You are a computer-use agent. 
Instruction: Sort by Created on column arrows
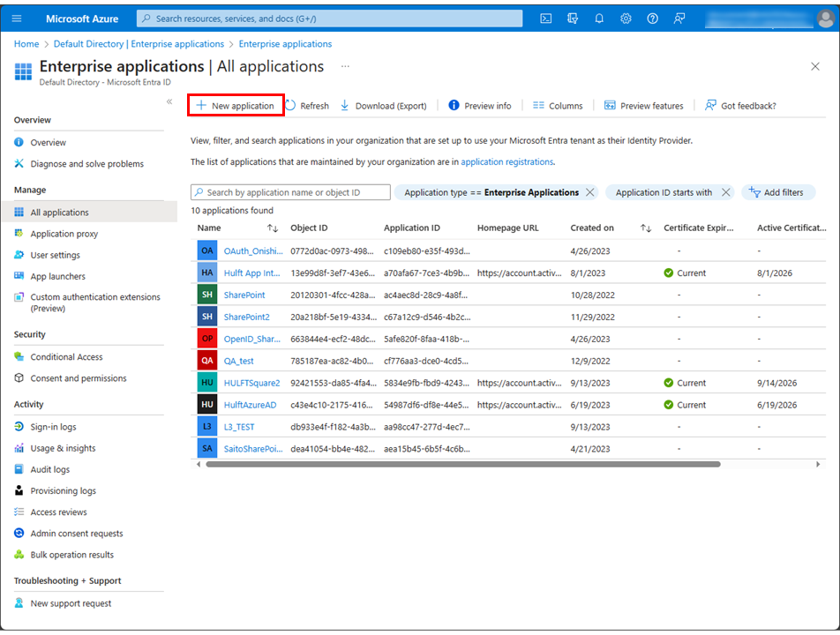click(x=646, y=228)
